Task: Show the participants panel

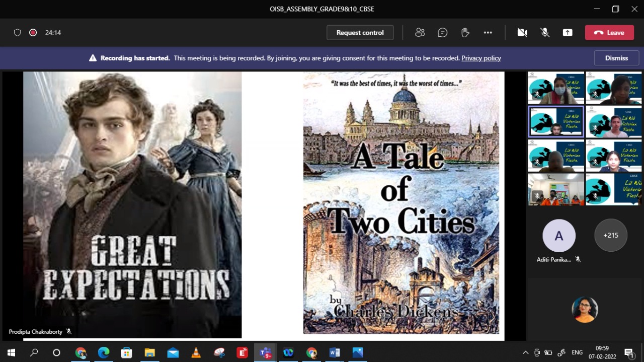Action: click(420, 33)
